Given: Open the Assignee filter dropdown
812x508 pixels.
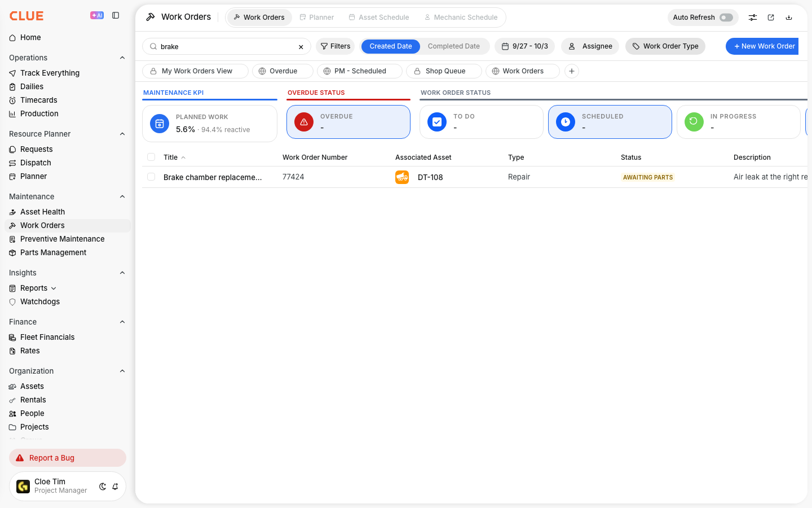Looking at the screenshot, I should pos(590,46).
